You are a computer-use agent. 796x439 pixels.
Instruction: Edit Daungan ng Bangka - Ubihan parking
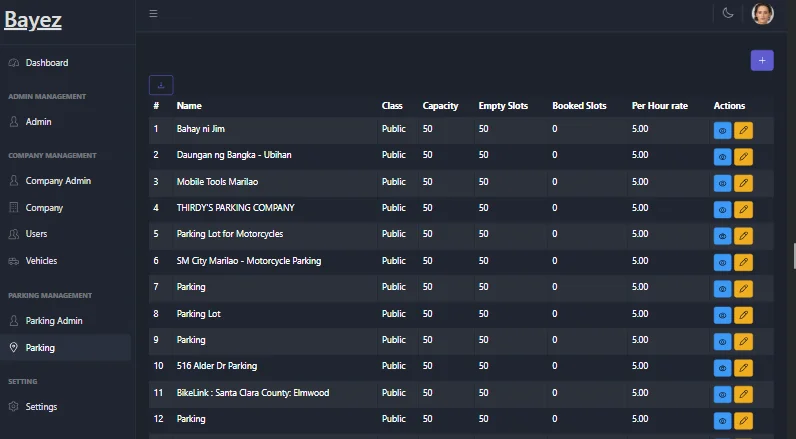pos(743,157)
